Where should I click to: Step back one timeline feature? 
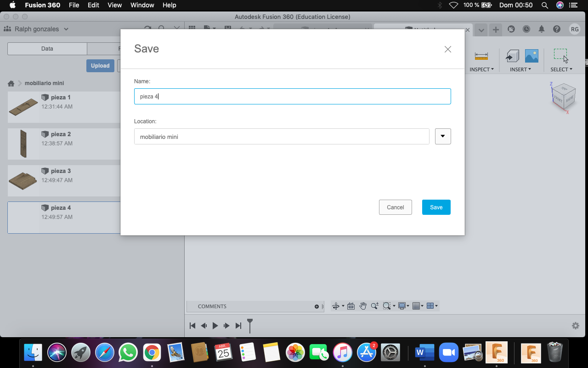204,326
